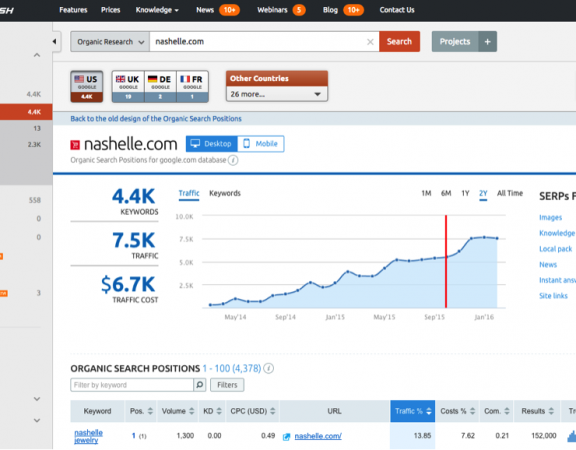Open the external link icon for nashelle.com/
The width and height of the screenshot is (576, 450).
point(287,436)
